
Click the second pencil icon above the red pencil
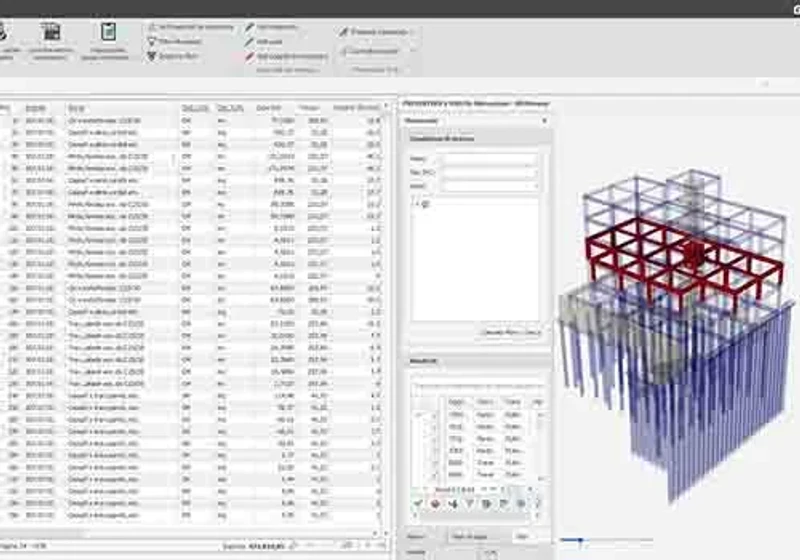(249, 42)
